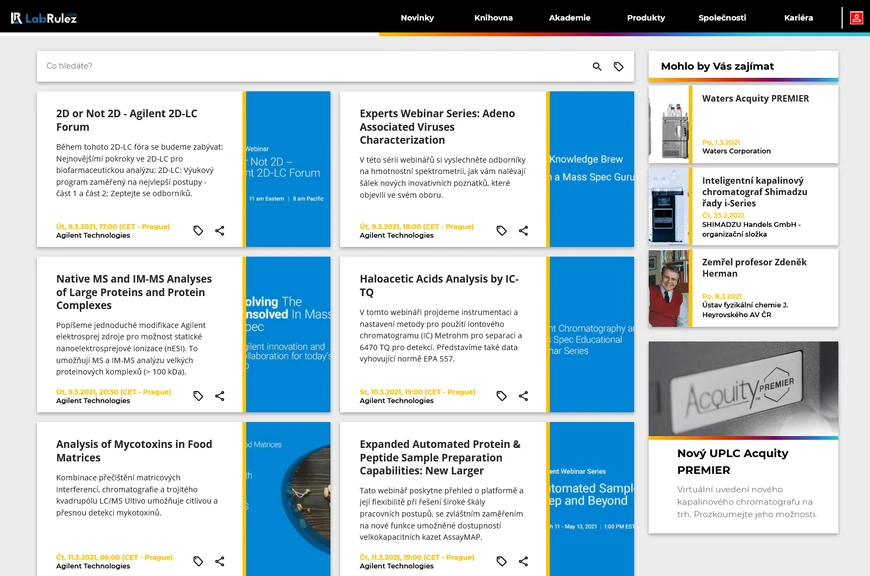This screenshot has height=576, width=870.
Task: Click the Zdeněk Herman portrait thumbnail
Action: click(x=669, y=288)
